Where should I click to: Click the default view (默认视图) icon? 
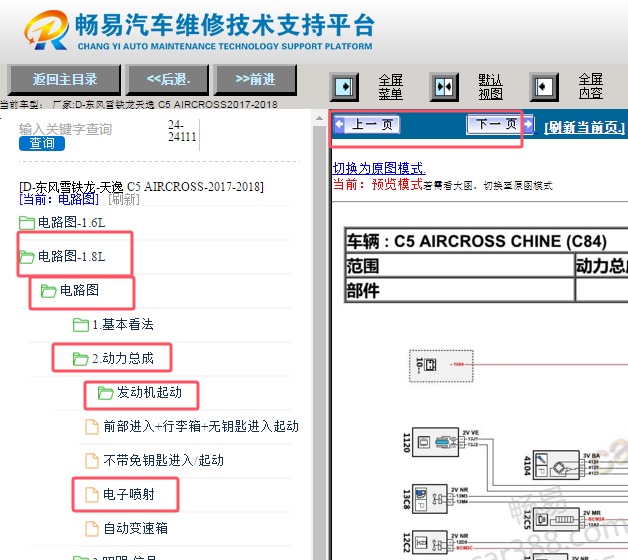coord(444,87)
